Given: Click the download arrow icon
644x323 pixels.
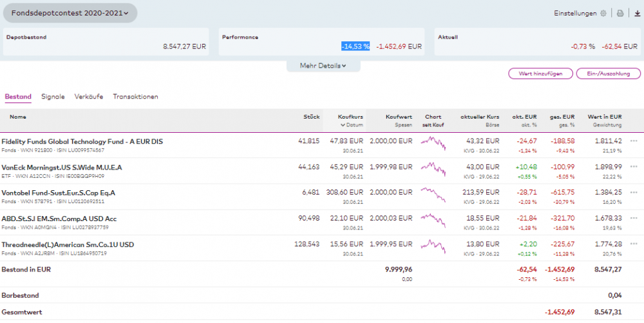Looking at the screenshot, I should (637, 13).
